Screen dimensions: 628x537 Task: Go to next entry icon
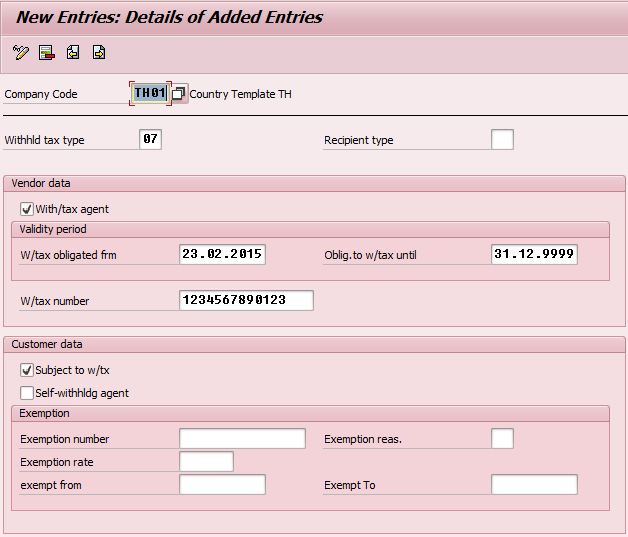click(99, 52)
